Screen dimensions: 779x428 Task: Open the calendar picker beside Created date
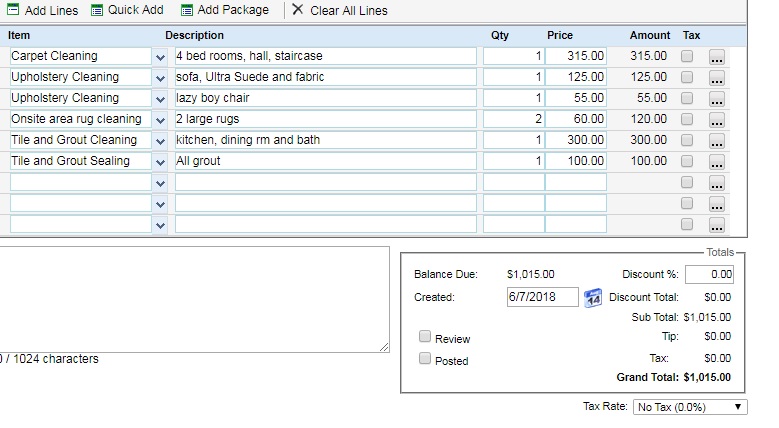click(x=593, y=298)
